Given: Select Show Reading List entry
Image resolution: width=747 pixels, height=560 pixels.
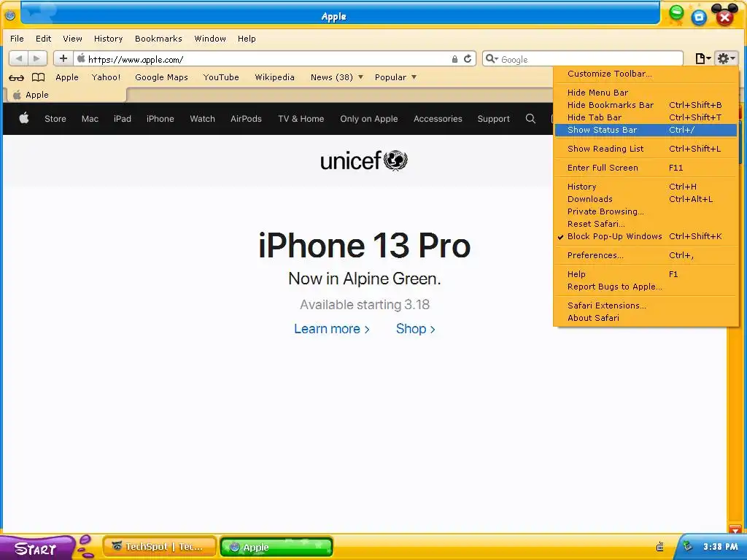Looking at the screenshot, I should 646,149.
